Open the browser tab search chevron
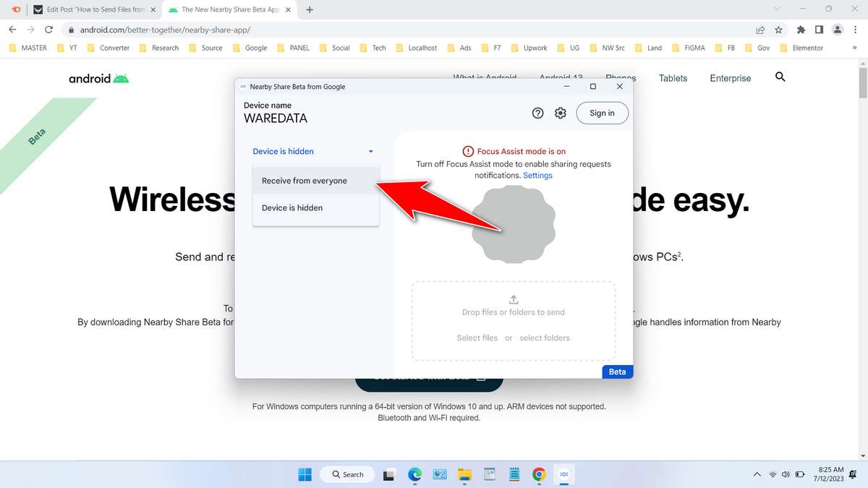 click(x=777, y=9)
